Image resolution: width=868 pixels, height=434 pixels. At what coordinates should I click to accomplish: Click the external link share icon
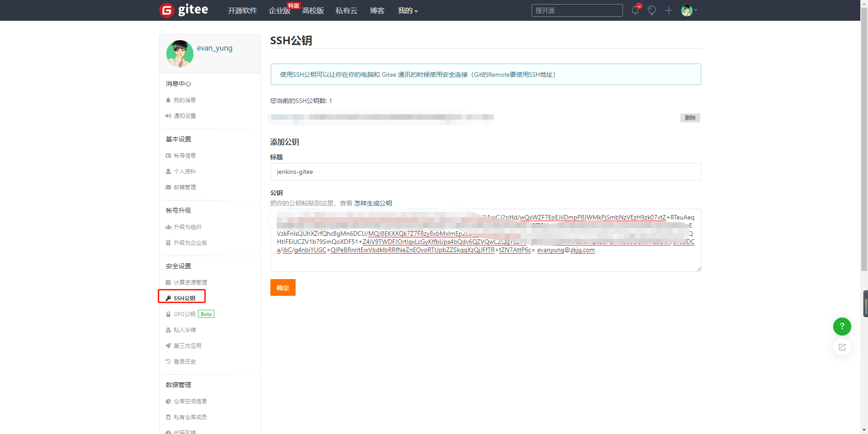pos(842,347)
